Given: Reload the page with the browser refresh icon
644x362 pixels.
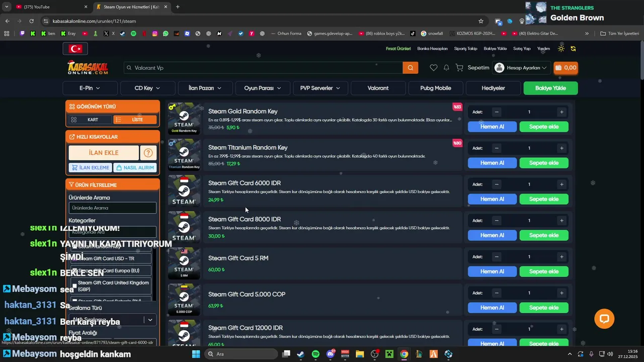Looking at the screenshot, I should (31, 21).
